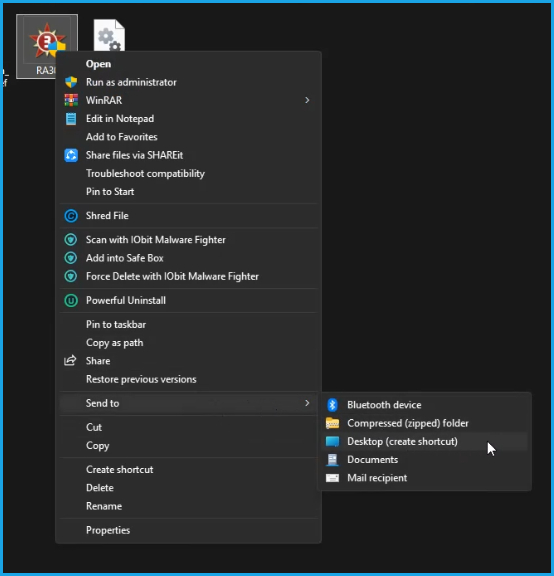554x576 pixels.
Task: Select Troubleshoot compatibility
Action: point(188,173)
